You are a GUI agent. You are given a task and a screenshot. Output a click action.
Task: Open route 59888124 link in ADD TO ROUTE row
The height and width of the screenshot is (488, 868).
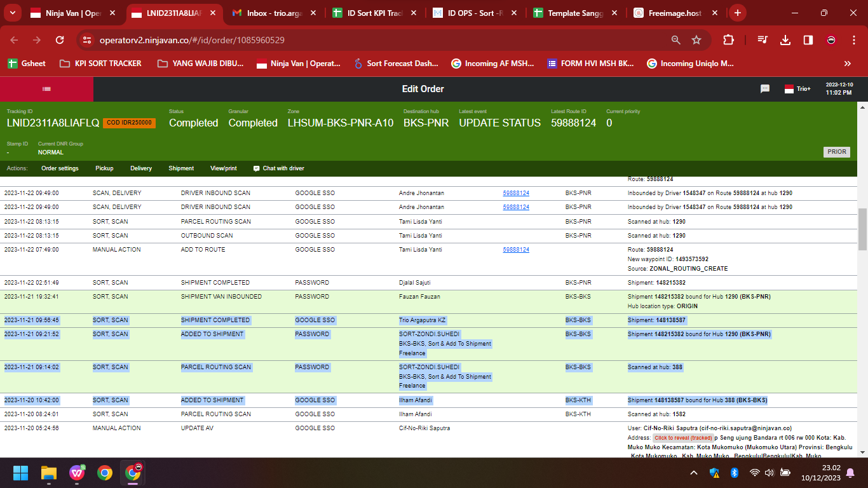[x=516, y=250]
